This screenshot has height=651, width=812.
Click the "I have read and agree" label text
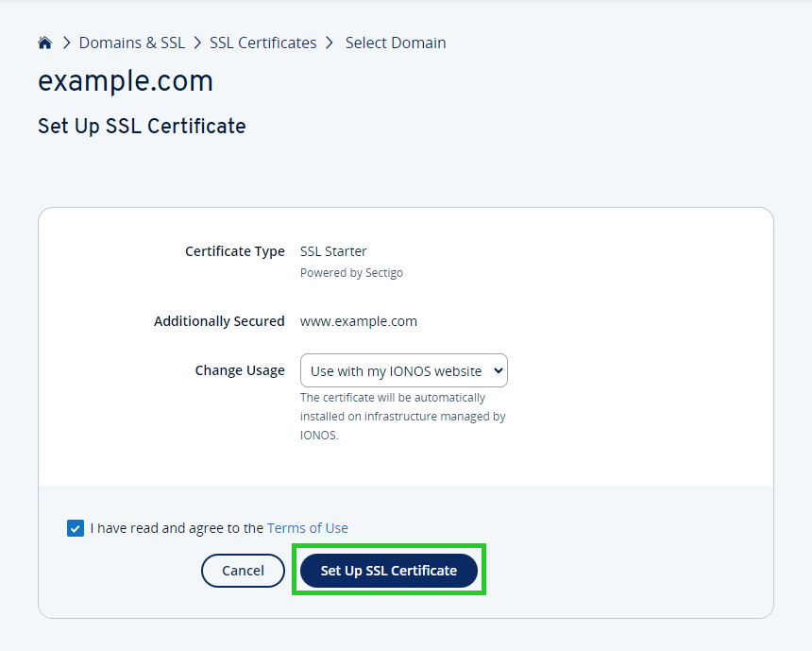click(x=177, y=528)
